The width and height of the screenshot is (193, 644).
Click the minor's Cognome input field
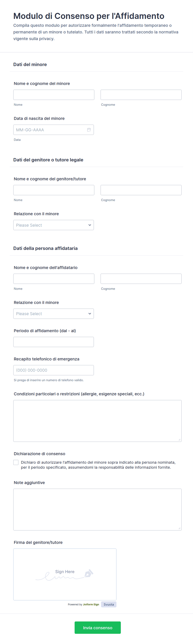pos(141,95)
